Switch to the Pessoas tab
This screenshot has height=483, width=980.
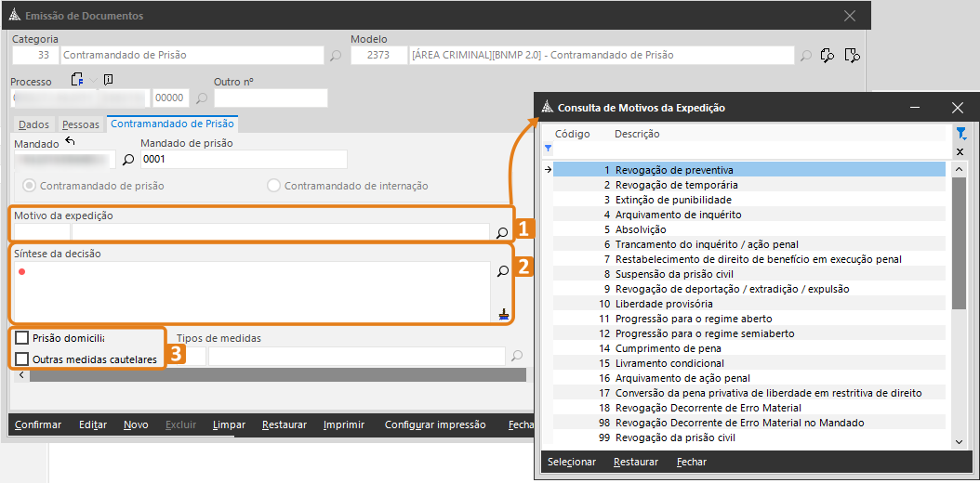coord(81,124)
